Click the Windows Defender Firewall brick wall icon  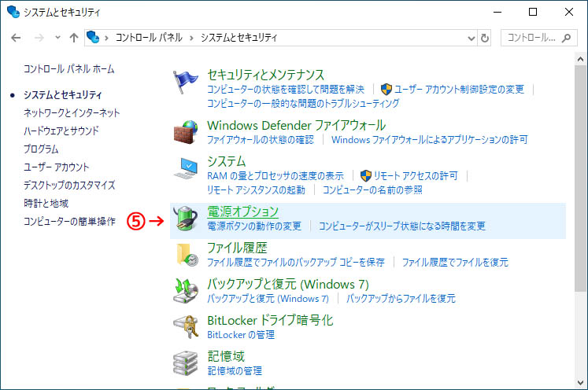point(185,132)
